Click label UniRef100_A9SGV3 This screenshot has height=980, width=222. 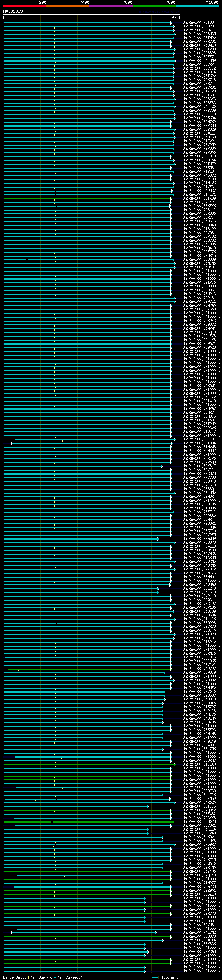(199, 99)
